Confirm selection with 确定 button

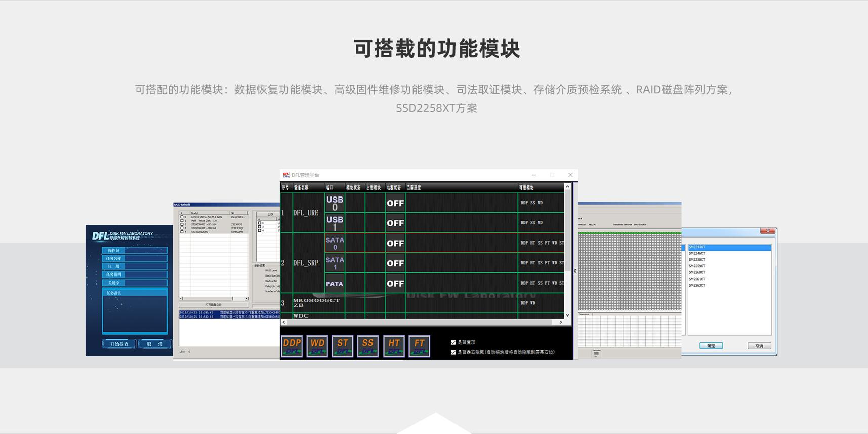(711, 346)
